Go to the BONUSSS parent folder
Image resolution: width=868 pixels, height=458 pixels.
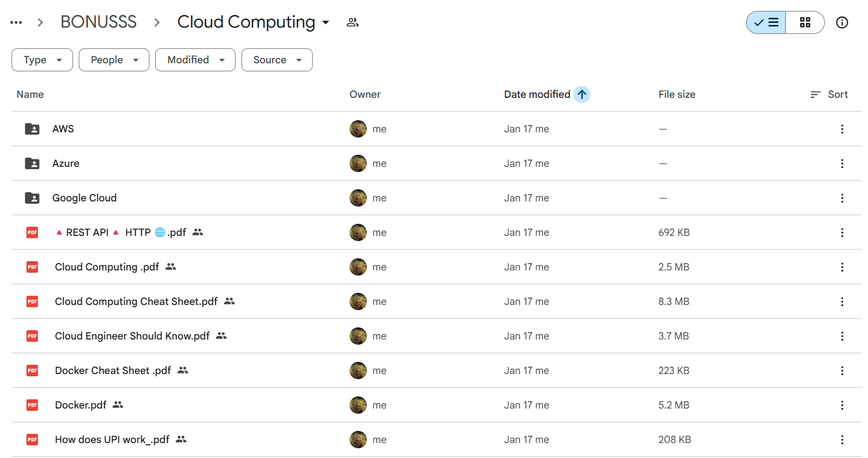(x=98, y=22)
